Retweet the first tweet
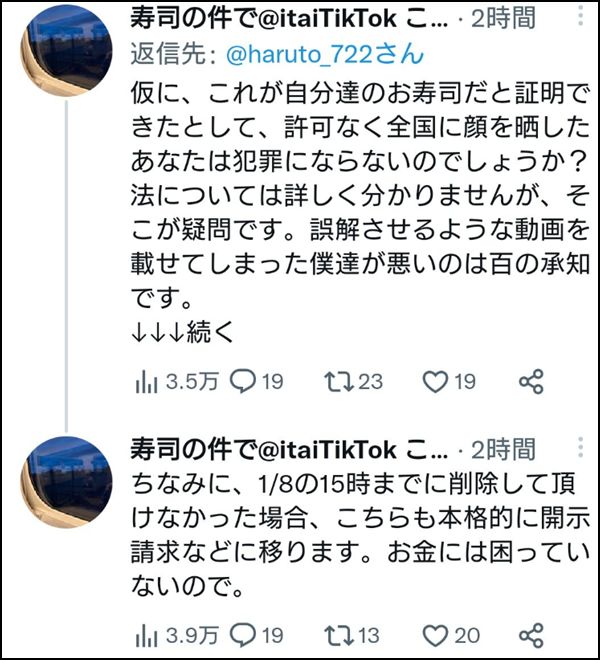Viewport: 600px width, 660px height. pos(342,381)
